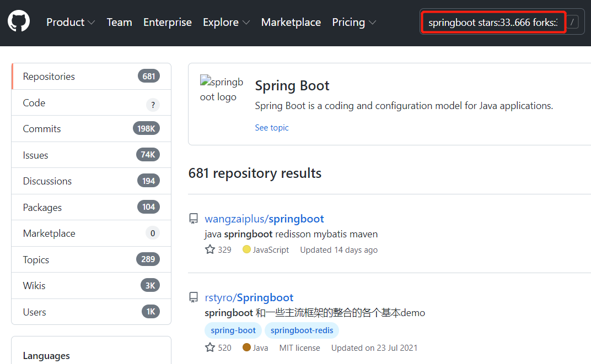
Task: Click the repo icon beside wangzaiplus/springboot
Action: (x=194, y=219)
